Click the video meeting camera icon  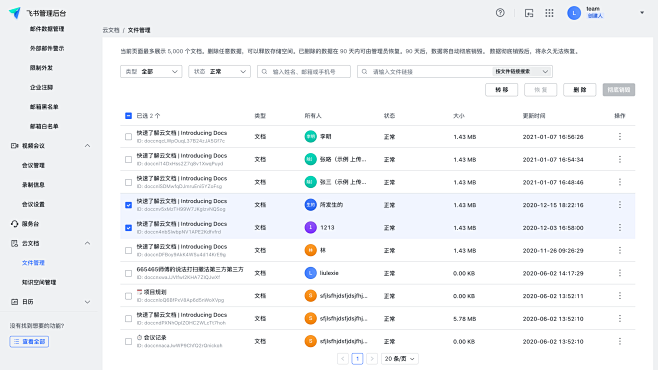pos(14,146)
